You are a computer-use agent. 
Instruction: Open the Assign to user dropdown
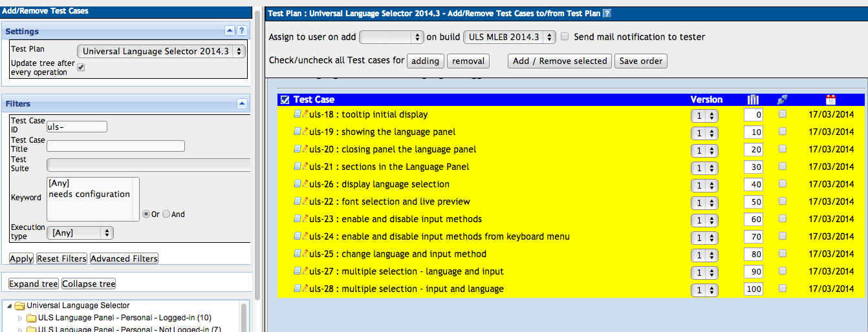click(x=391, y=37)
